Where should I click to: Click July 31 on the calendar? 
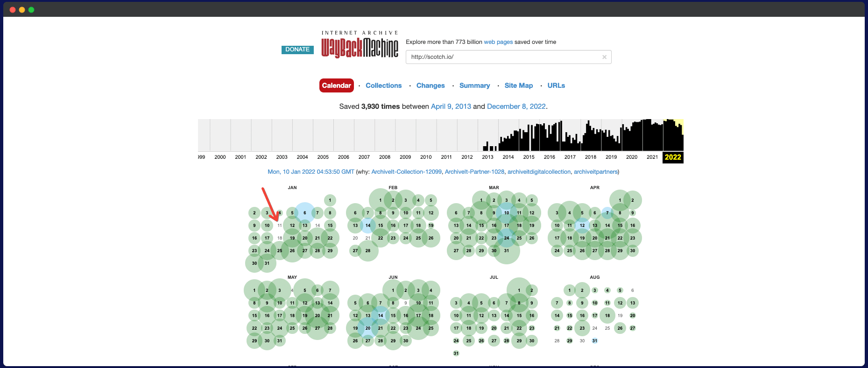pyautogui.click(x=456, y=354)
